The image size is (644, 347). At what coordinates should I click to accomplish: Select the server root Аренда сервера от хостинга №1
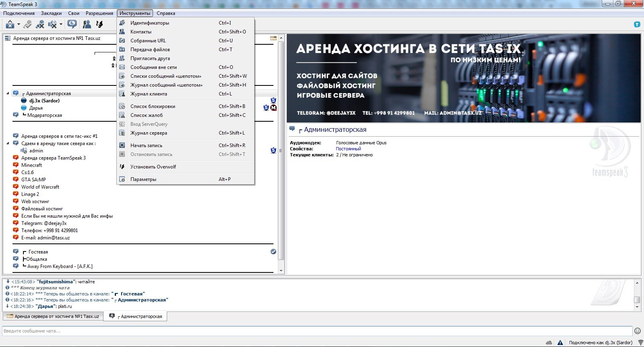coord(57,38)
